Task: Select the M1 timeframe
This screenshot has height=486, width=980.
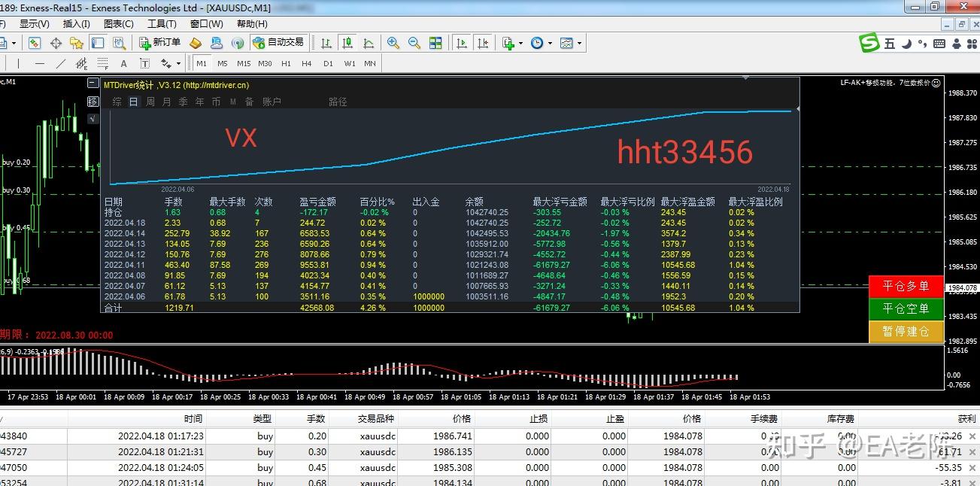Action: pos(202,64)
